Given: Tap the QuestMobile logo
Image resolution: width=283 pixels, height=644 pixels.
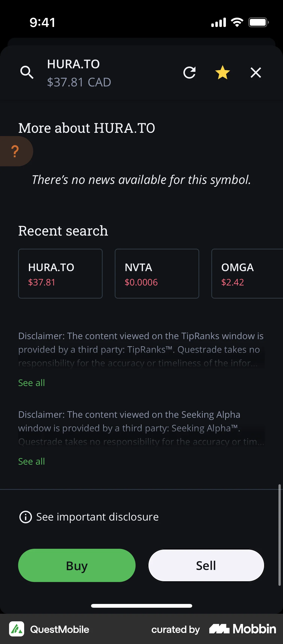Looking at the screenshot, I should tap(17, 629).
